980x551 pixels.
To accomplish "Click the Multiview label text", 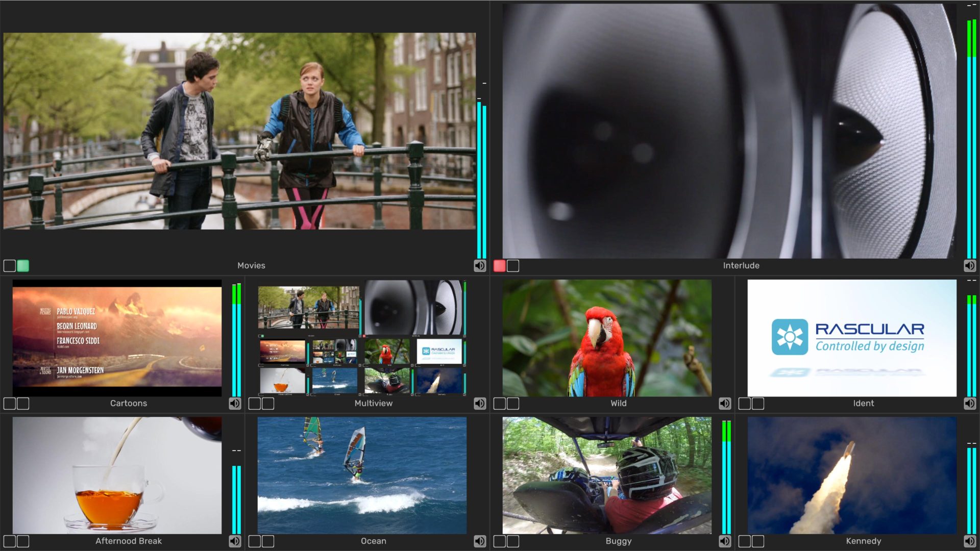I will [373, 403].
